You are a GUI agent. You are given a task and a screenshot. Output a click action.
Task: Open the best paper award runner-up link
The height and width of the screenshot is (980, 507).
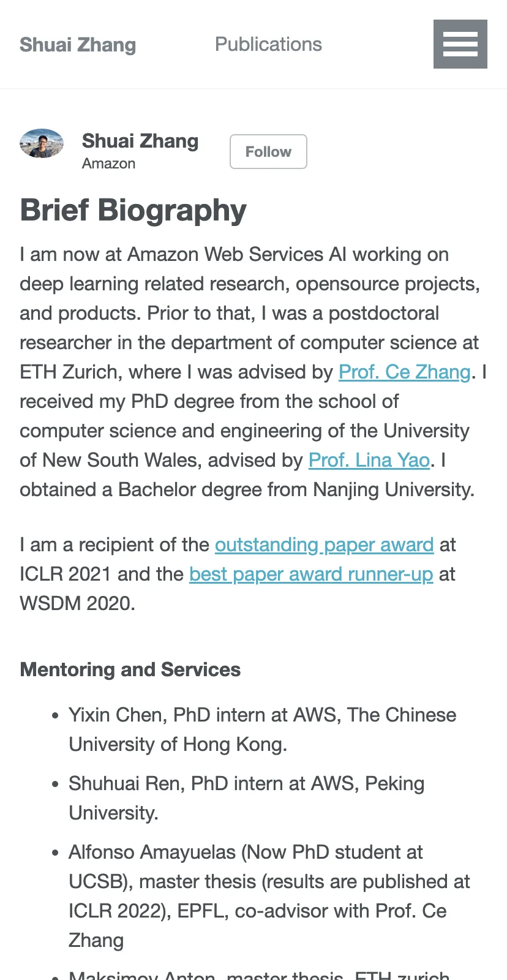click(x=311, y=574)
